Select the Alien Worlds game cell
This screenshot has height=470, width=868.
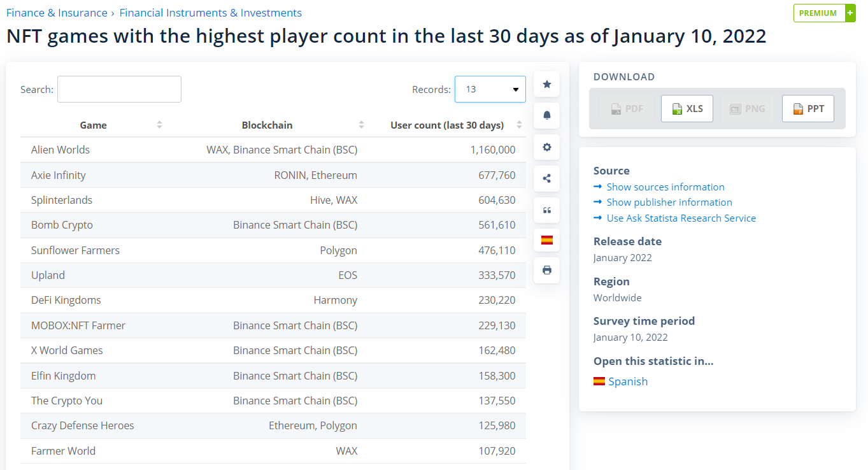60,150
